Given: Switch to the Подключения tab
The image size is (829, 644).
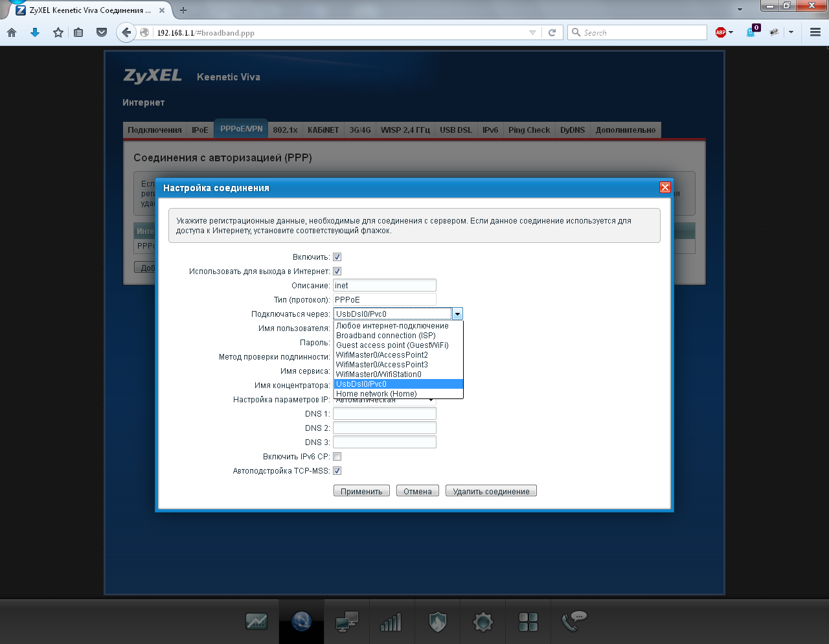Looking at the screenshot, I should [155, 130].
